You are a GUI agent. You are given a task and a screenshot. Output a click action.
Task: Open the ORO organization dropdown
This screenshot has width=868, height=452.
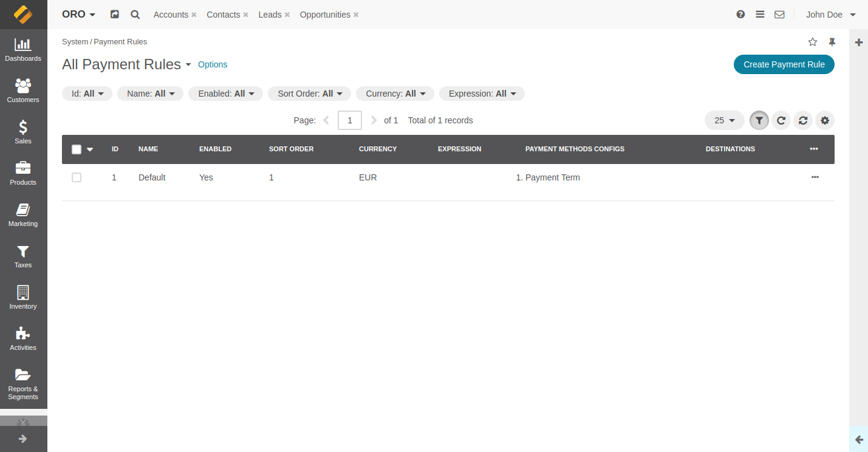click(79, 14)
